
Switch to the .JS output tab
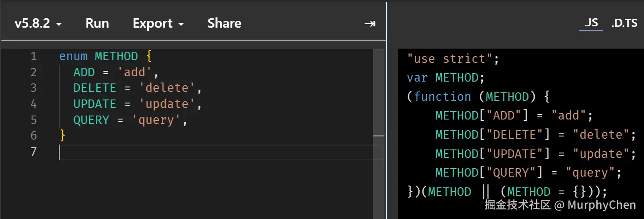click(591, 23)
